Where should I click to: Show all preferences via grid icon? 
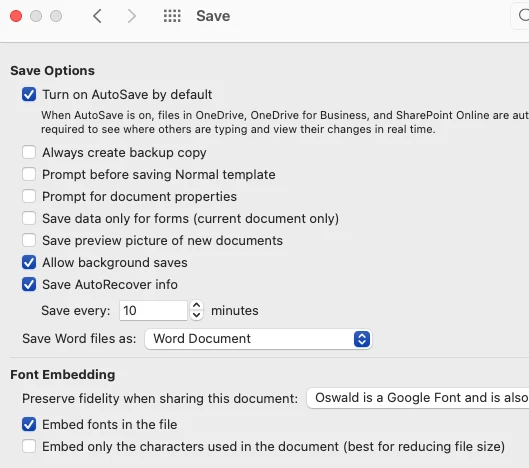(172, 16)
